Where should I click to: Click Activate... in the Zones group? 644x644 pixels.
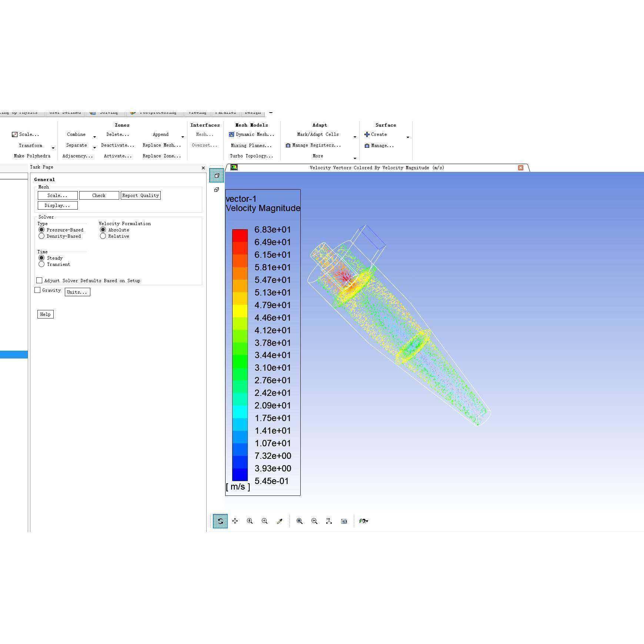pos(118,156)
